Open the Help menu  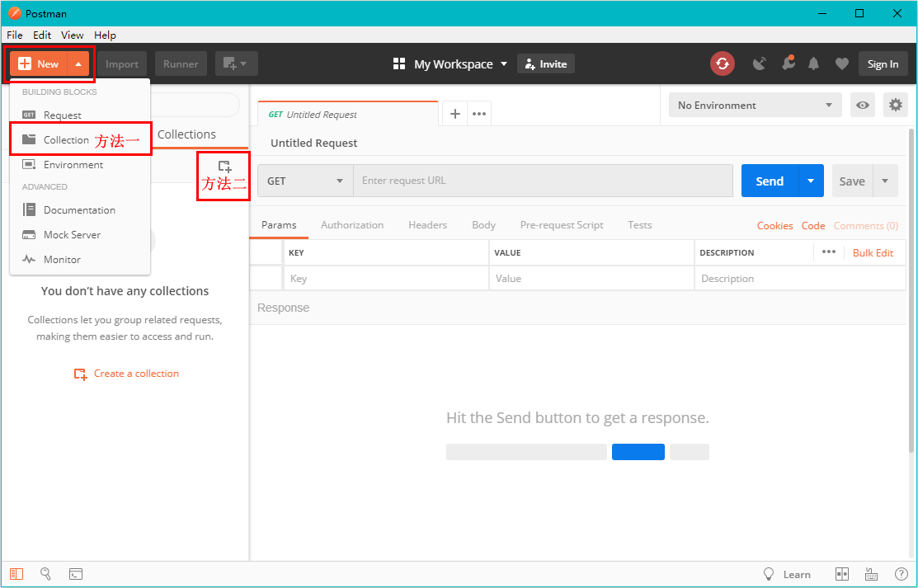[106, 35]
